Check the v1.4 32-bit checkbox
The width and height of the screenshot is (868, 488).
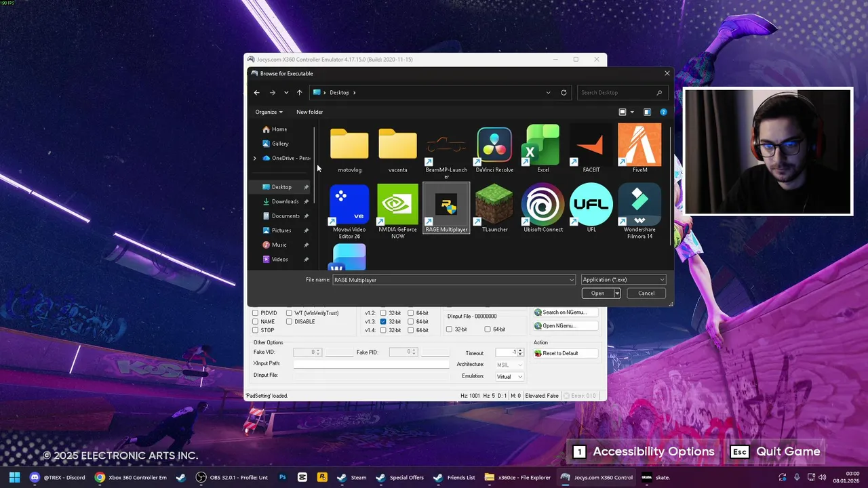(383, 330)
